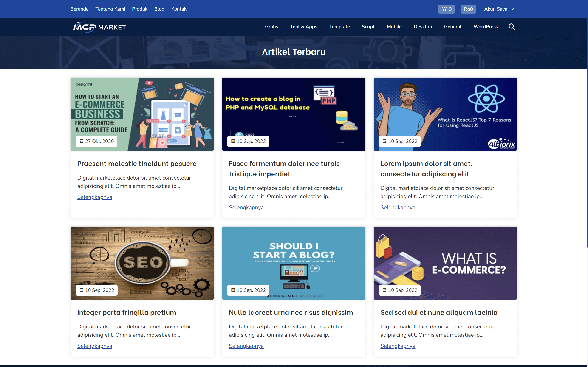Expand the Akun Saya dropdown chevron
588x367 pixels.
512,9
